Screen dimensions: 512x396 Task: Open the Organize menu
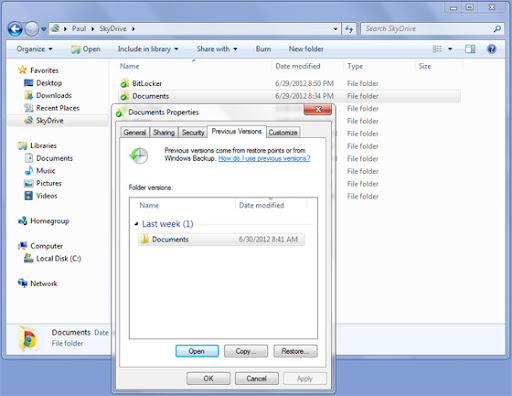(34, 49)
